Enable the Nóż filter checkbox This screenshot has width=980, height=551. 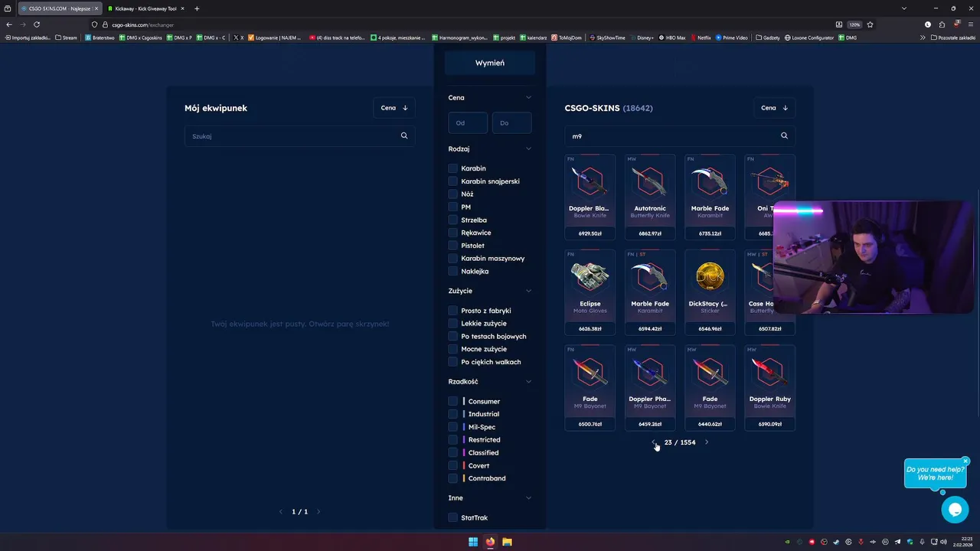tap(453, 194)
